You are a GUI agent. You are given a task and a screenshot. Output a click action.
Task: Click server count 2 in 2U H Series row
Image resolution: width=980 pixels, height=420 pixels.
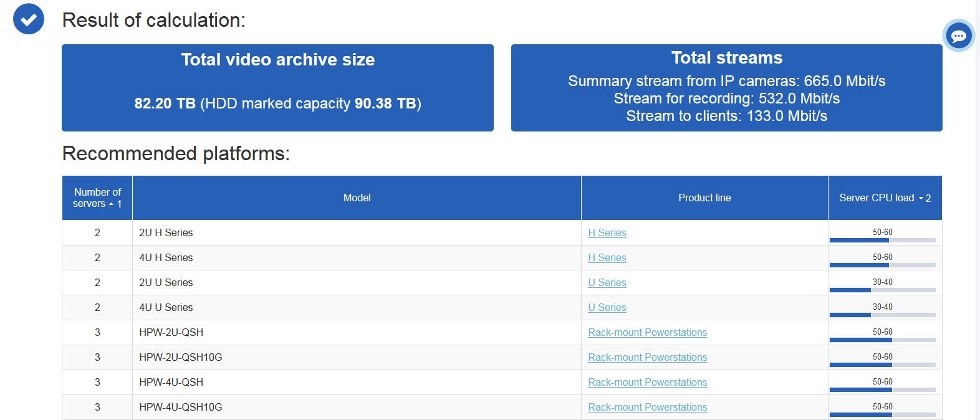tap(97, 232)
